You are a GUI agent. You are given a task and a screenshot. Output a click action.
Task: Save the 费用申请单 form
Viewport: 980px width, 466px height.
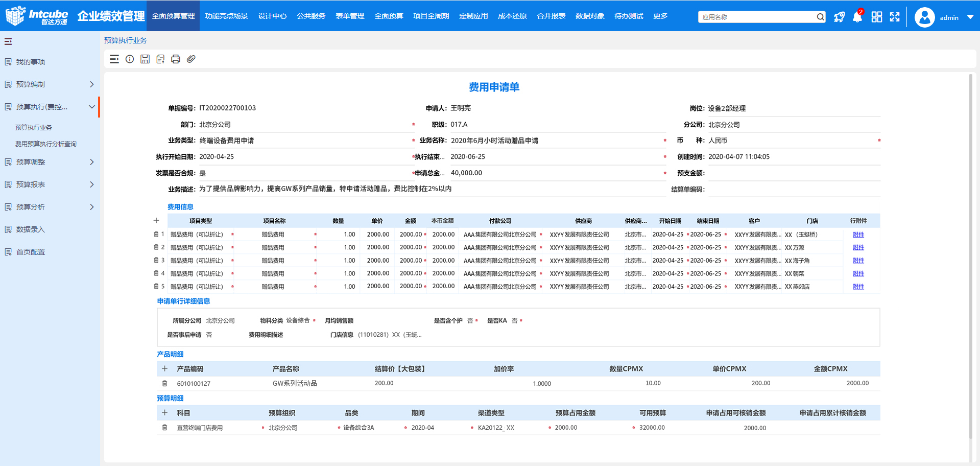tap(145, 59)
